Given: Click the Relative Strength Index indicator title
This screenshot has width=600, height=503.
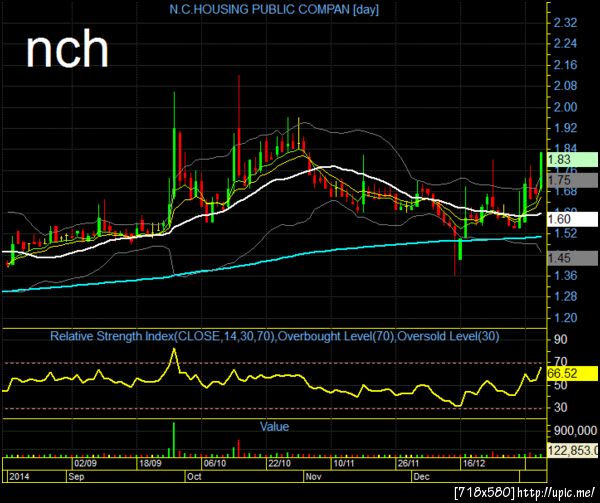Looking at the screenshot, I should [275, 336].
